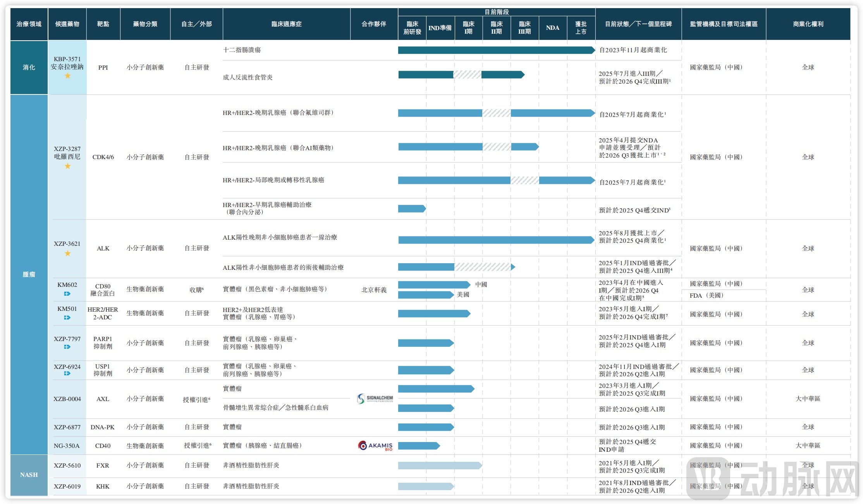This screenshot has width=863, height=504.
Task: Click the FDA（美國）regulator cell
Action: (706, 295)
